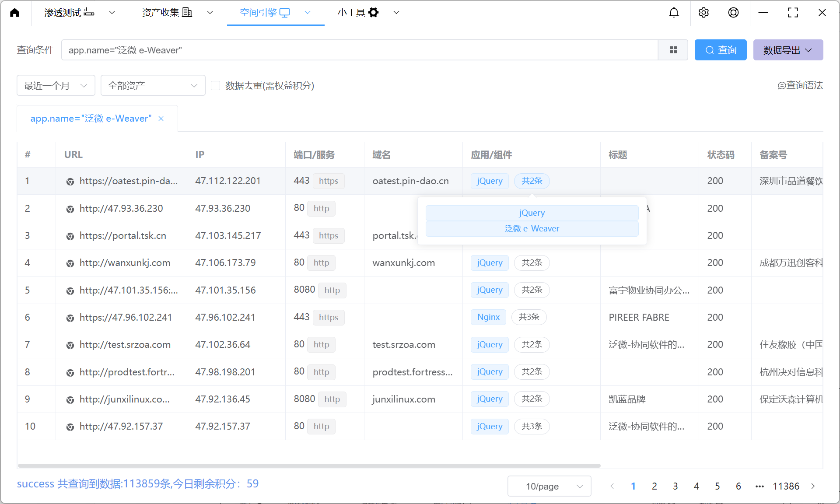Click the grid icon beside query input
Image resolution: width=840 pixels, height=504 pixels.
673,50
